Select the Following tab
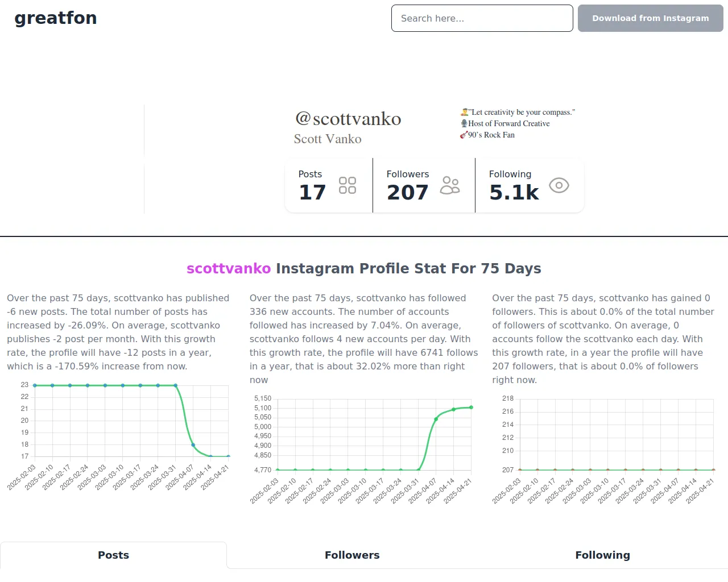This screenshot has width=728, height=582. point(602,555)
